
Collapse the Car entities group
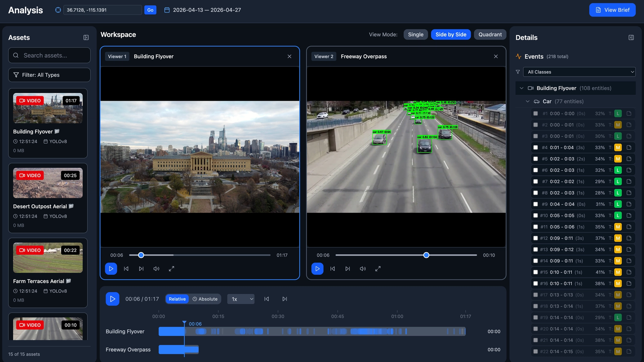(528, 101)
